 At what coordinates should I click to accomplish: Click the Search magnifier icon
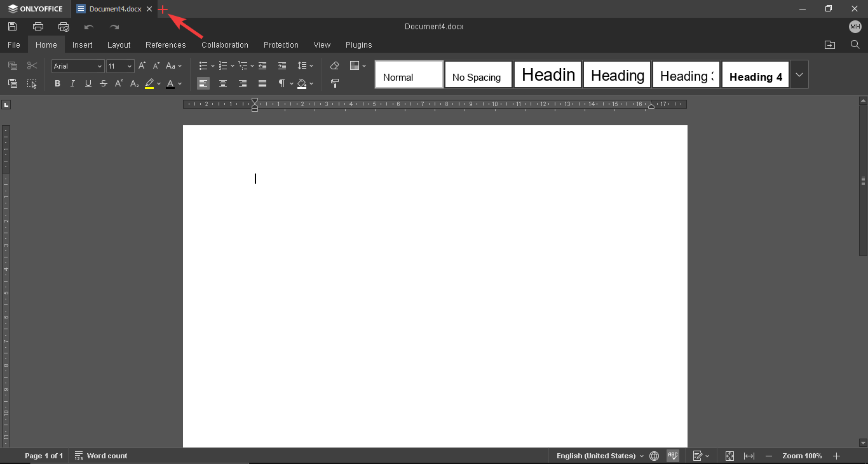[x=855, y=44]
